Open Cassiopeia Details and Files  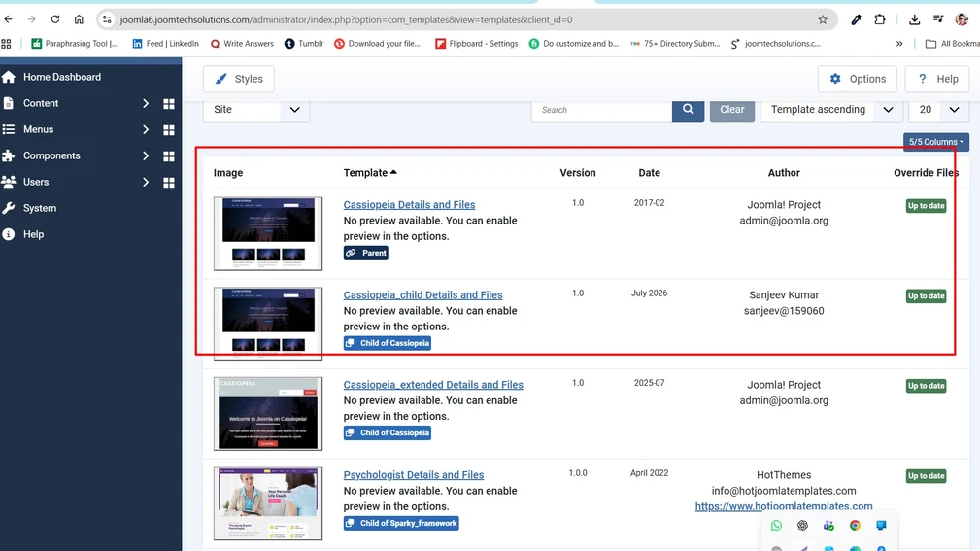[409, 204]
